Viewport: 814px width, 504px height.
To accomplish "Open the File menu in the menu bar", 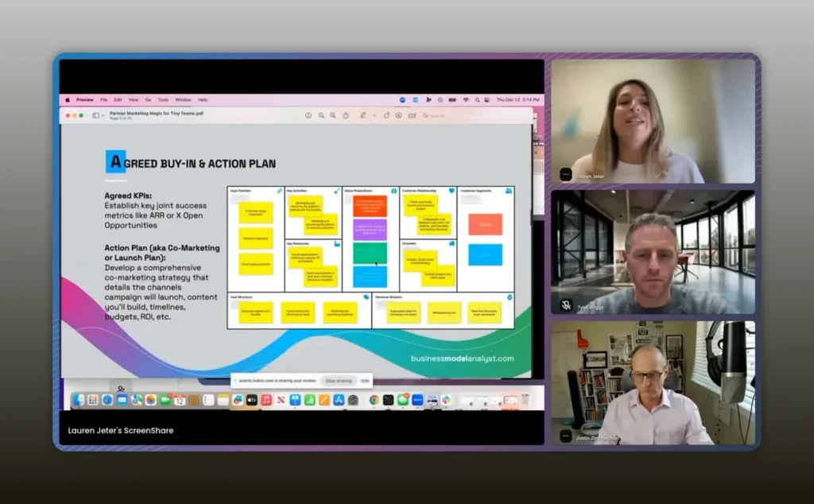I will [x=103, y=100].
